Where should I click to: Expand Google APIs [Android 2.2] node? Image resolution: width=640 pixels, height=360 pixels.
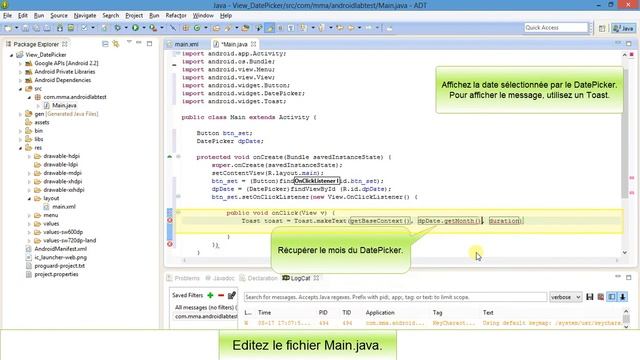[20, 63]
